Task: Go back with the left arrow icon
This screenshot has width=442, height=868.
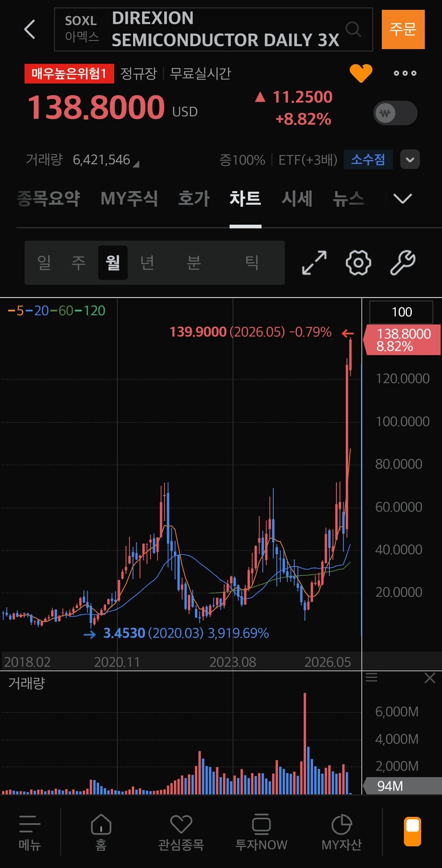Action: 29,29
